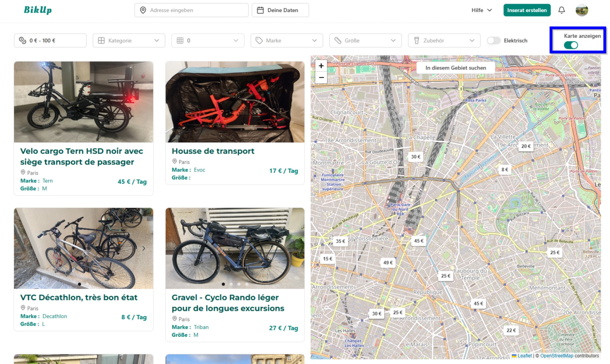Click the location pin in the address field
This screenshot has width=610, height=364.
(143, 10)
